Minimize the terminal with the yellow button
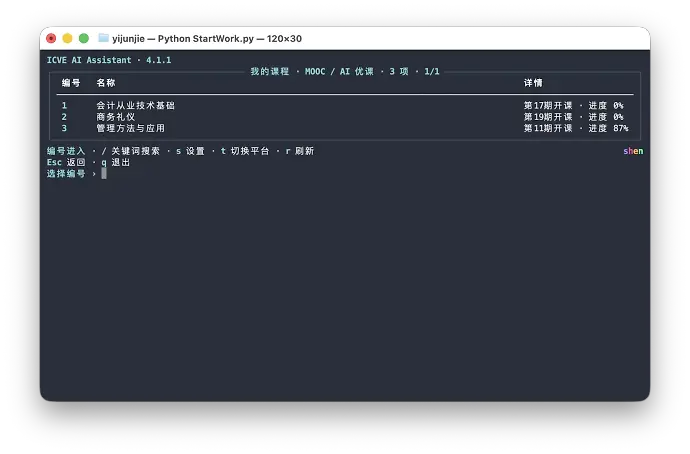 point(67,39)
